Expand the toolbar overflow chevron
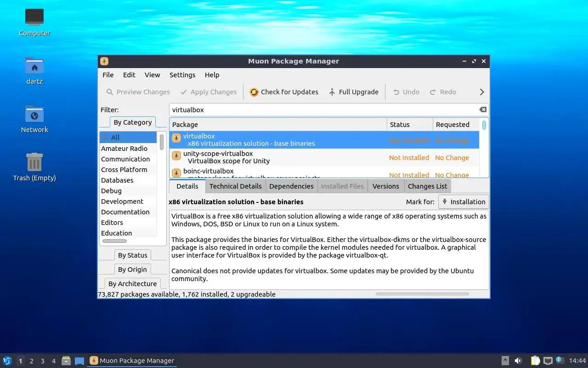This screenshot has height=368, width=588. 482,92
